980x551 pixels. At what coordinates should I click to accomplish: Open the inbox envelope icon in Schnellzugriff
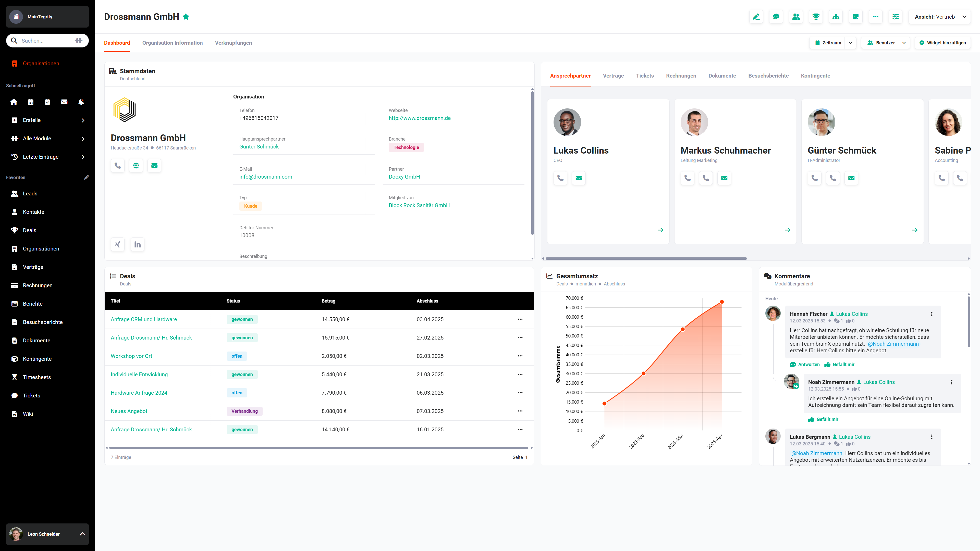64,102
